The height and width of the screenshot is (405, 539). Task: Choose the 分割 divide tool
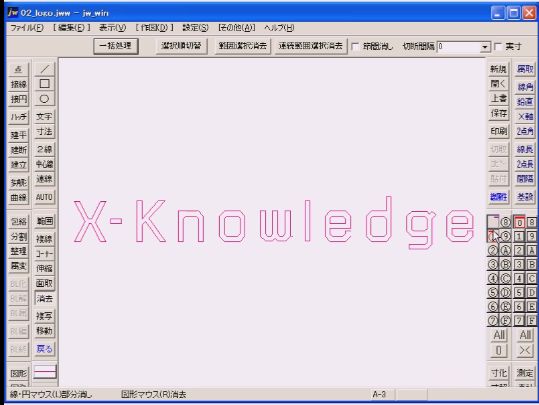click(19, 237)
